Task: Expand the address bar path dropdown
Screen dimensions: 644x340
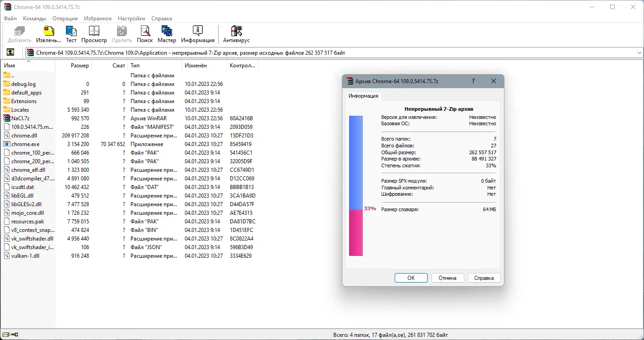Action: (x=640, y=52)
